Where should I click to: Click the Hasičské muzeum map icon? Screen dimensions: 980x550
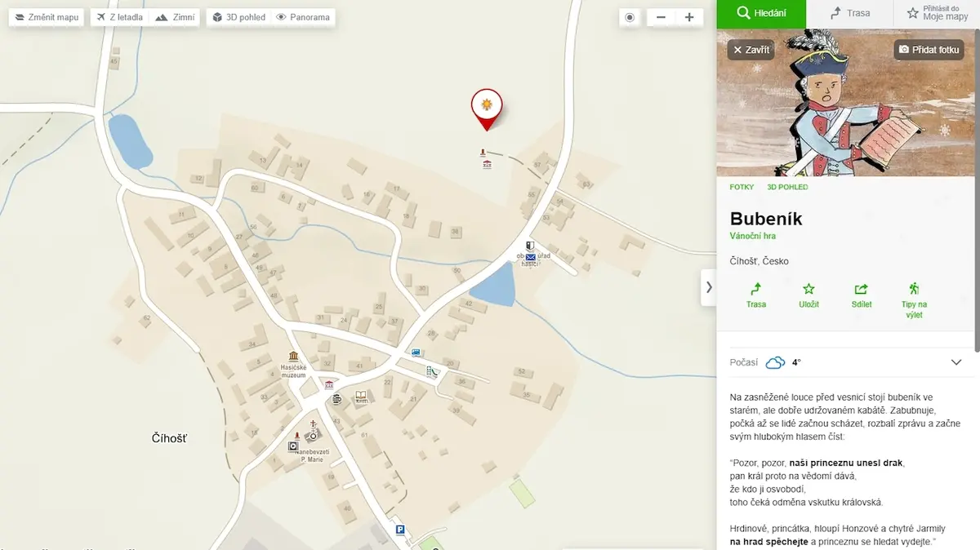coord(293,357)
